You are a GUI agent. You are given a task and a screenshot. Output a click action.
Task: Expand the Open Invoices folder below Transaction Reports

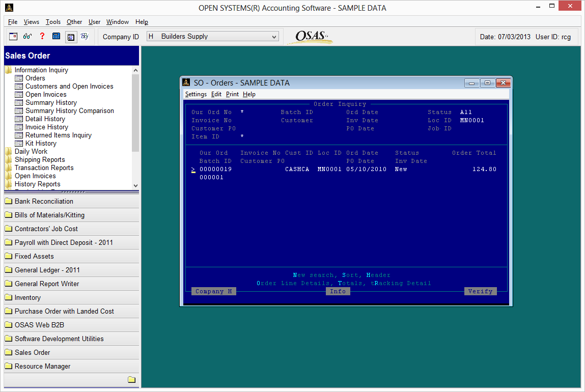[30, 176]
